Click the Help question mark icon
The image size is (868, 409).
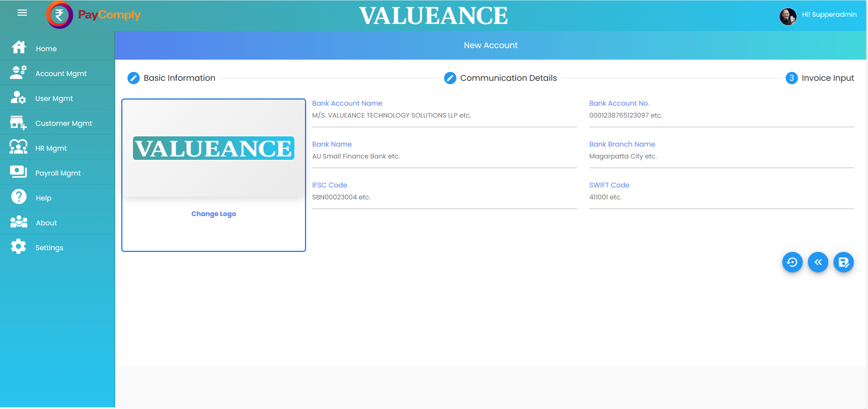(x=19, y=197)
